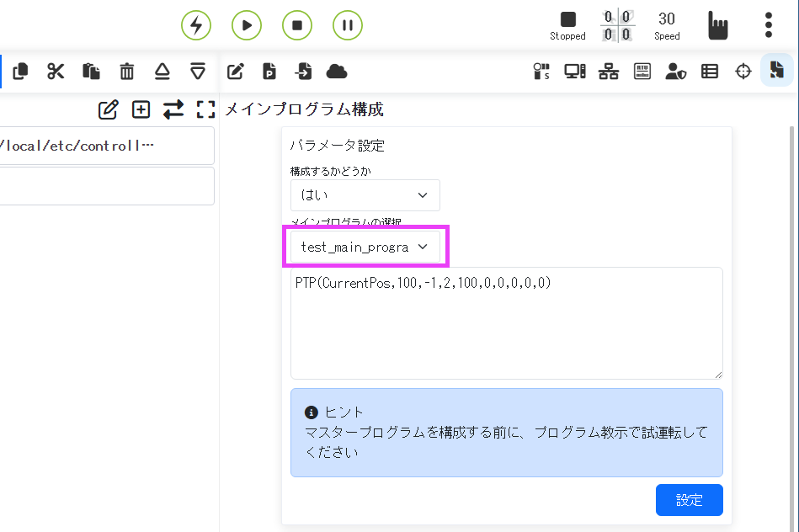799x532 pixels.
Task: Start the program with play button
Action: point(247,25)
